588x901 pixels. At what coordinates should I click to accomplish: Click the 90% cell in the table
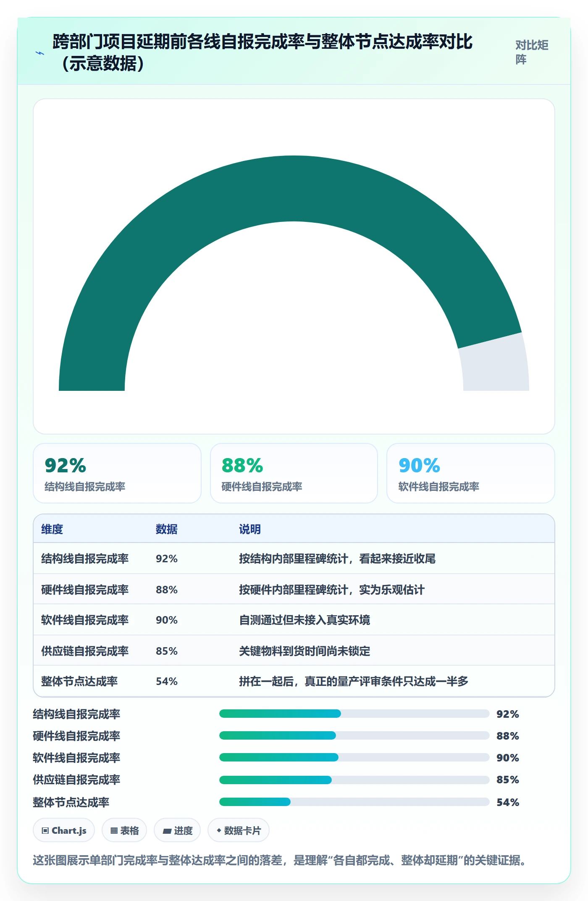[x=167, y=620]
